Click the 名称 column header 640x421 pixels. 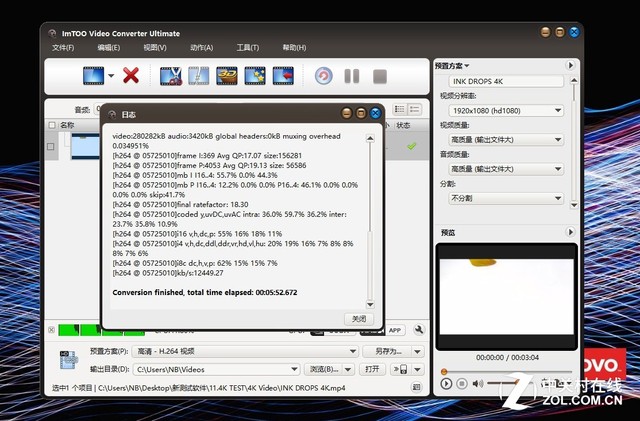[67, 125]
